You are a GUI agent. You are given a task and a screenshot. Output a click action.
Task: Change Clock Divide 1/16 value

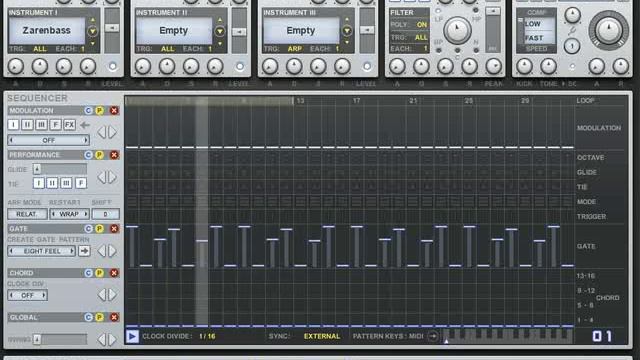207,336
